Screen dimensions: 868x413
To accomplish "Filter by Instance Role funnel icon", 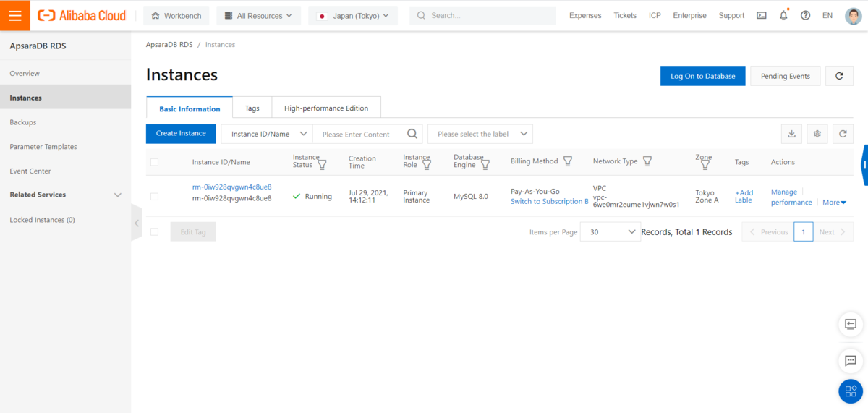I will pyautogui.click(x=427, y=164).
